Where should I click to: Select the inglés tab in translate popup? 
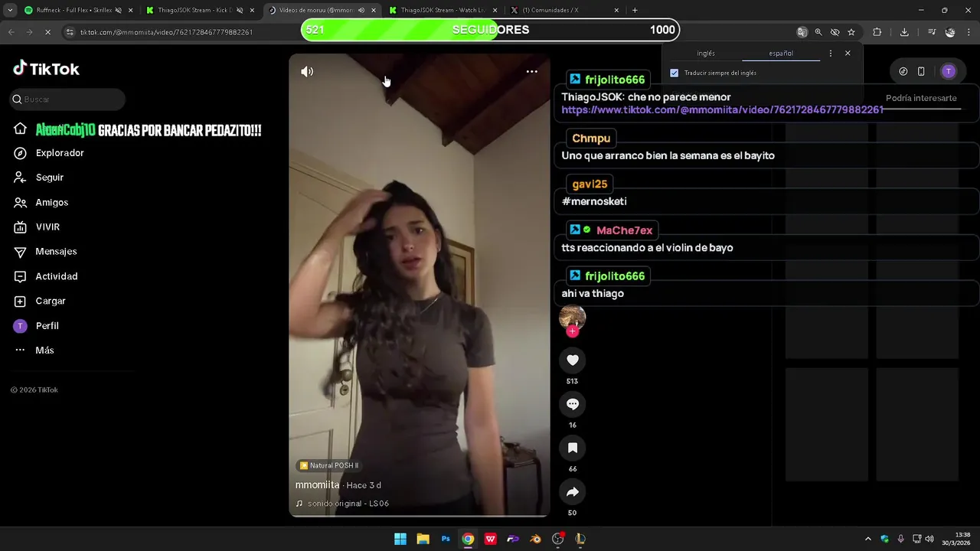pos(706,54)
